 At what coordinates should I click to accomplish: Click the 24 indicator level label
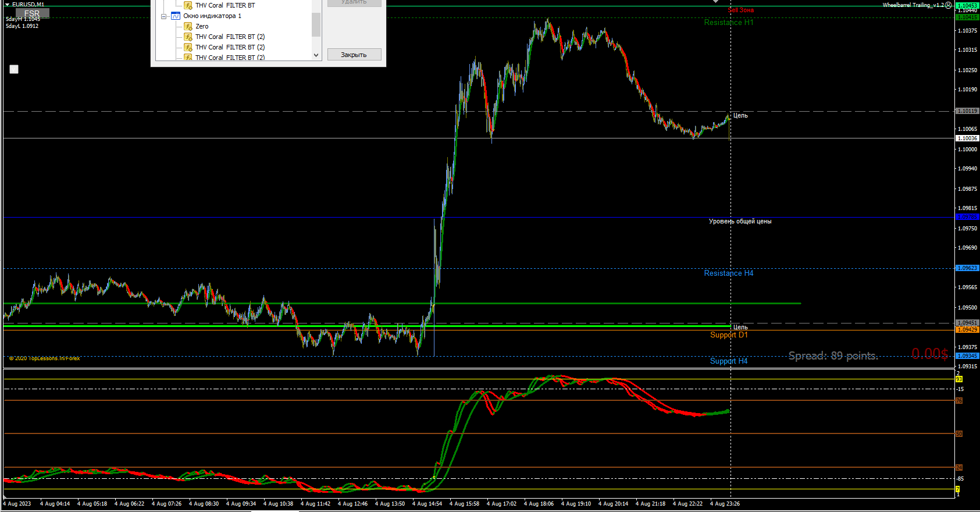pos(959,468)
